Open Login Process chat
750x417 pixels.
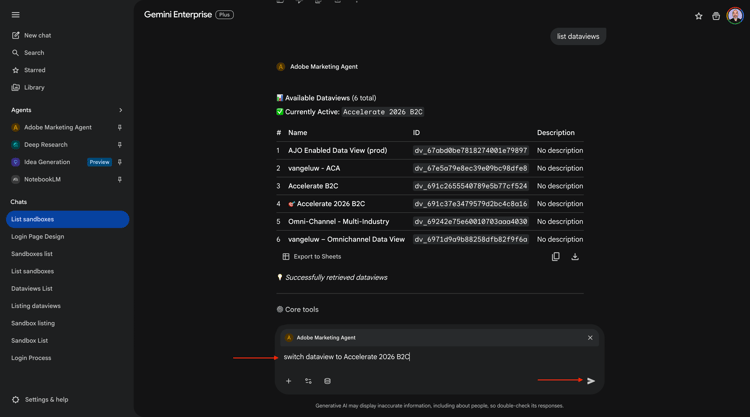(31, 358)
